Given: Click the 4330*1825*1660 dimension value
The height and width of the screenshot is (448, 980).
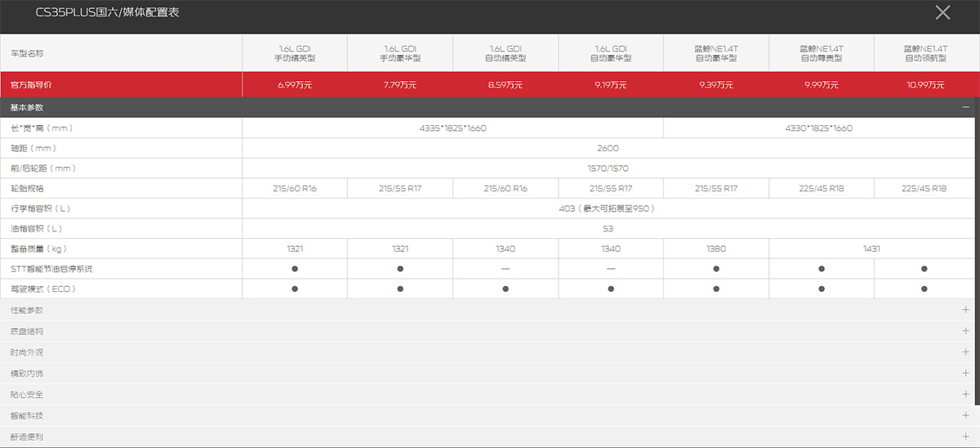Looking at the screenshot, I should click(819, 128).
